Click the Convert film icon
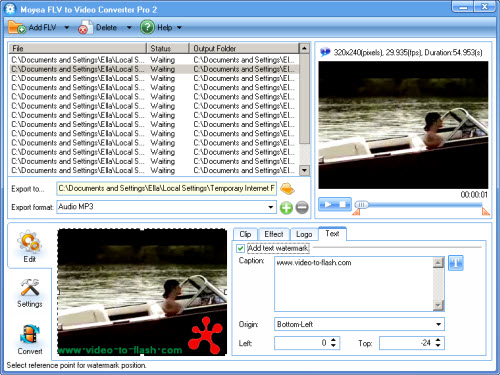The height and width of the screenshot is (375, 500). 30,334
